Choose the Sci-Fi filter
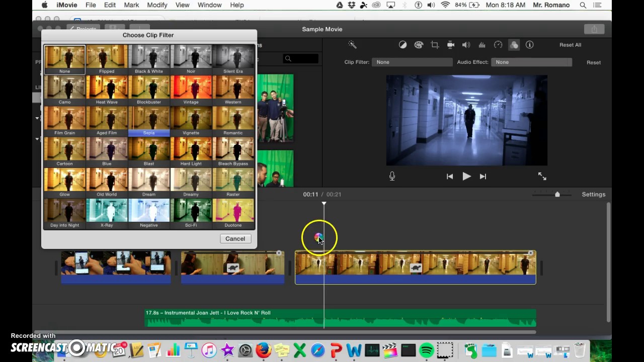644x362 pixels. 191,214
